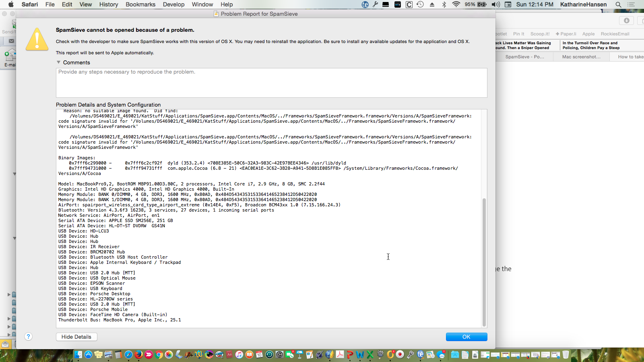Click the help question mark button

click(28, 337)
